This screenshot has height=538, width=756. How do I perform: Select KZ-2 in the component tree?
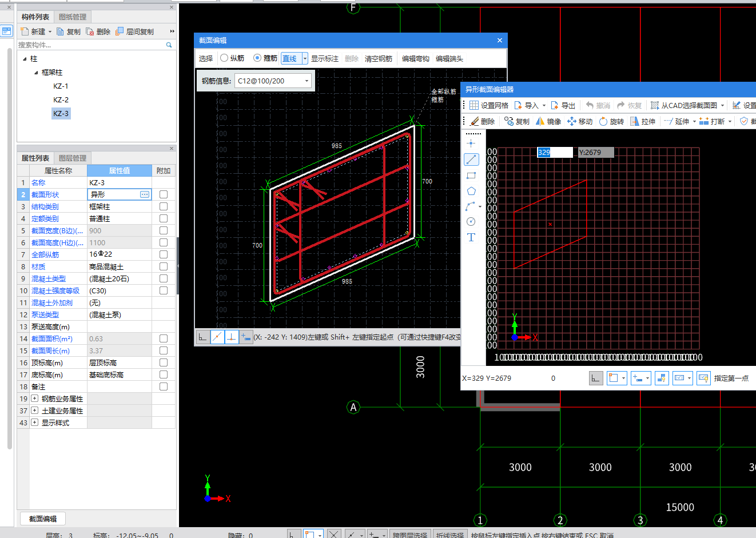tap(61, 100)
